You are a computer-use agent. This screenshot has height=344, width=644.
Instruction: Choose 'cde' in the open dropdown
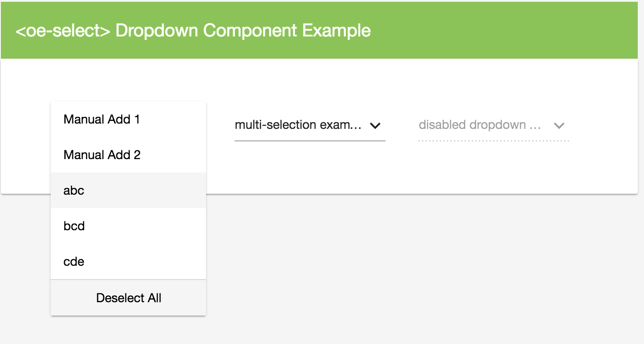tap(128, 261)
